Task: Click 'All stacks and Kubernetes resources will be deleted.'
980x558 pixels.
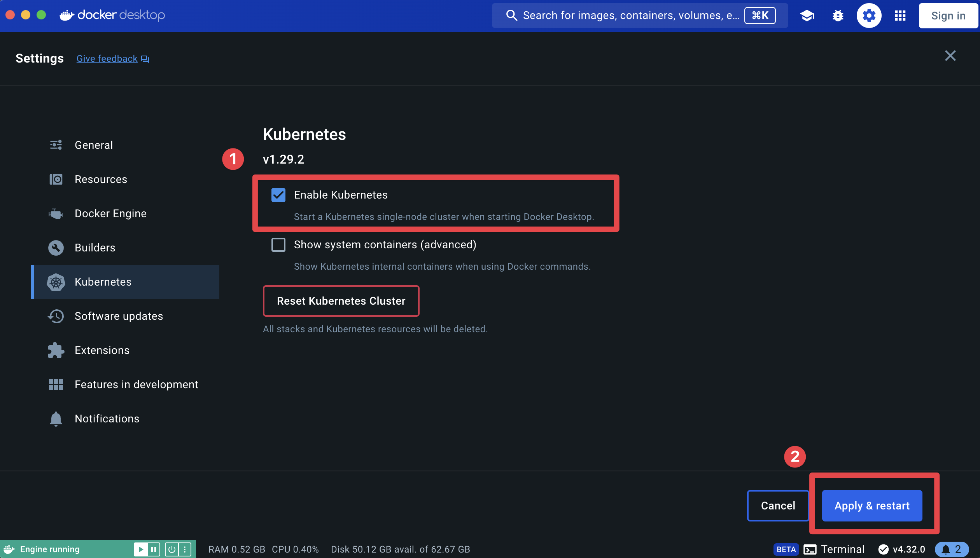Action: click(375, 329)
